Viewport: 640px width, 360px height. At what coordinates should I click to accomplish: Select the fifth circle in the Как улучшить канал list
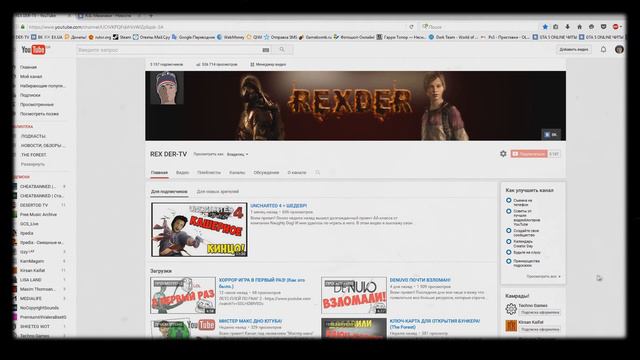(x=509, y=253)
